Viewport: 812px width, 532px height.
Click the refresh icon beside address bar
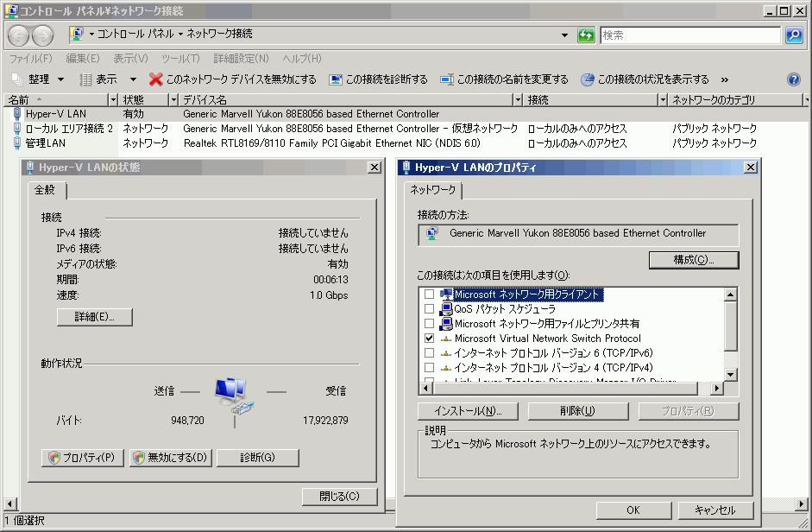pos(586,35)
